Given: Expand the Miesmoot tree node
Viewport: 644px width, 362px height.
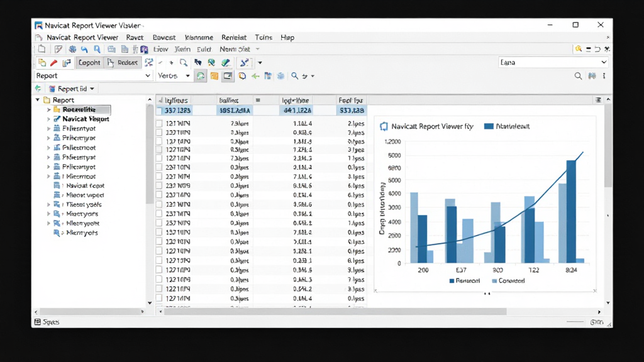Looking at the screenshot, I should pos(48,177).
